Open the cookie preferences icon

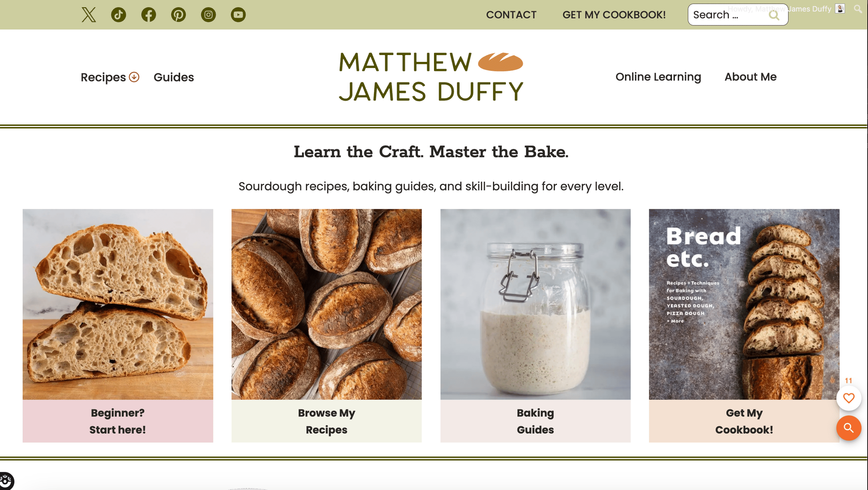(x=6, y=482)
